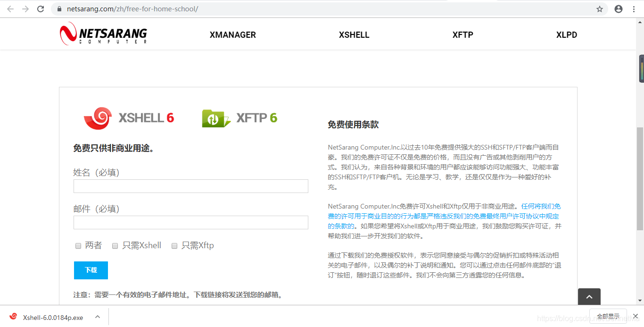
Task: Open the blue license terms link text
Action: coord(444,216)
